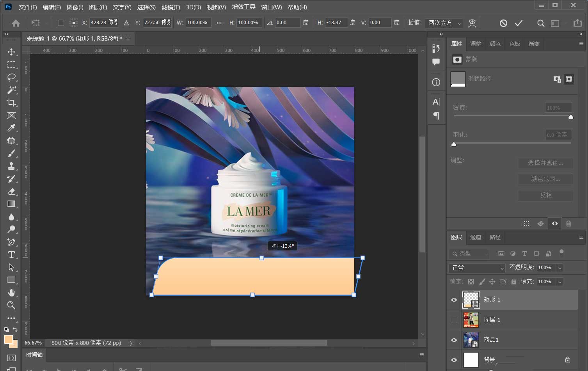The width and height of the screenshot is (588, 371).
Task: Select the Crop tool
Action: [x=11, y=103]
